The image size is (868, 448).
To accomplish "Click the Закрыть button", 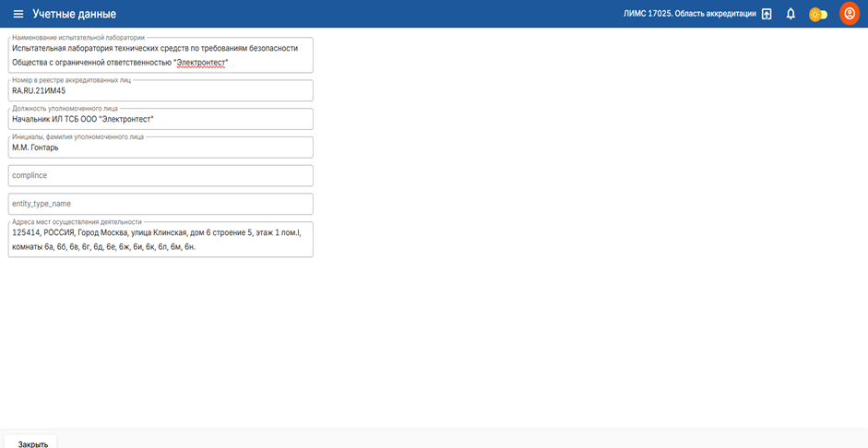I will coord(32,443).
